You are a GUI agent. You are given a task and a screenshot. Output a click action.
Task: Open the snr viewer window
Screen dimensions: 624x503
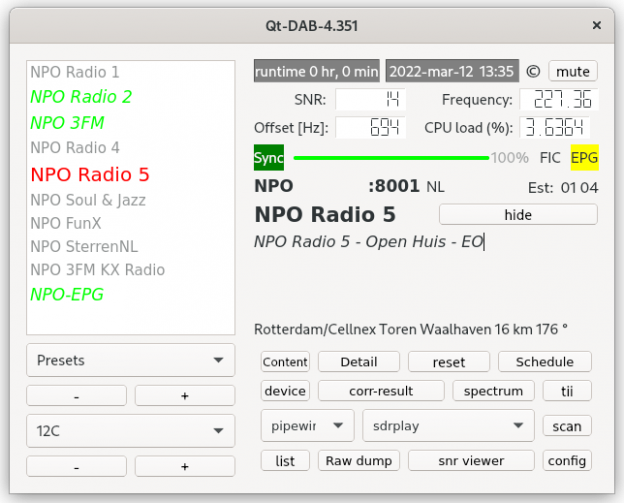471,460
